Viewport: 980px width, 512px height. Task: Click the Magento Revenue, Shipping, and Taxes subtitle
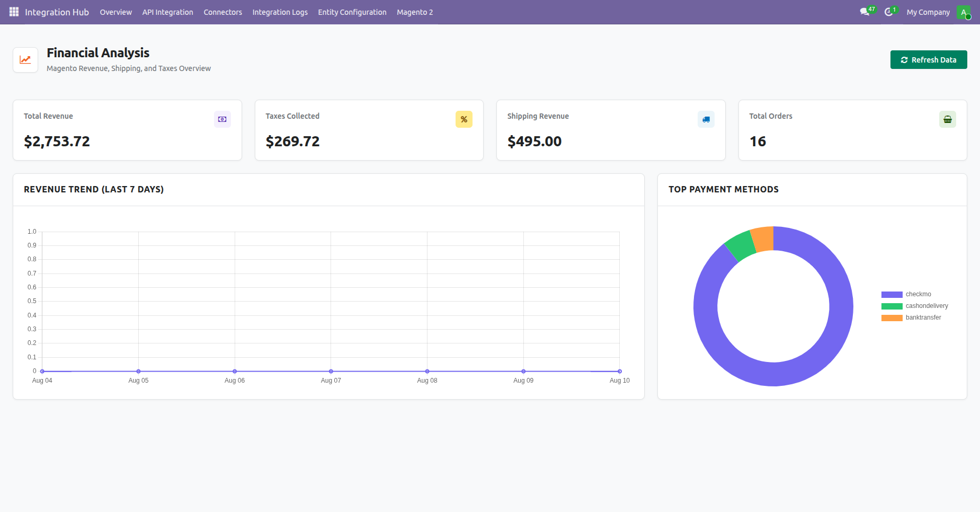[x=129, y=68]
